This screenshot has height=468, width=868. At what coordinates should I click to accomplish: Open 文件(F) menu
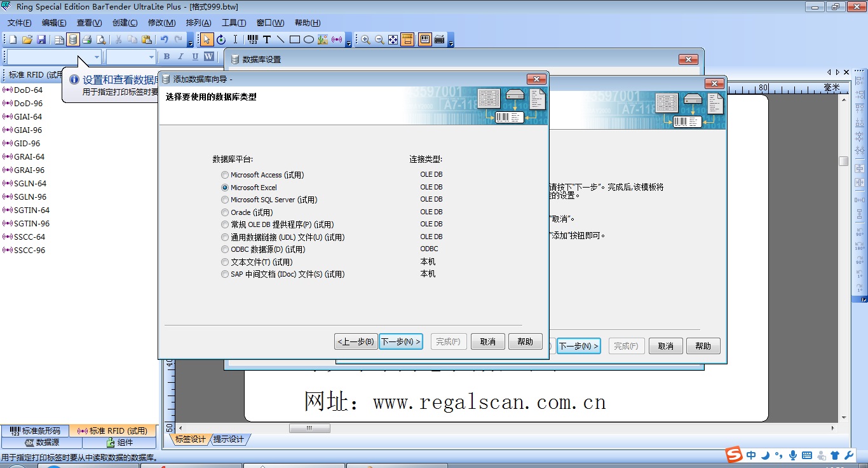[20, 23]
